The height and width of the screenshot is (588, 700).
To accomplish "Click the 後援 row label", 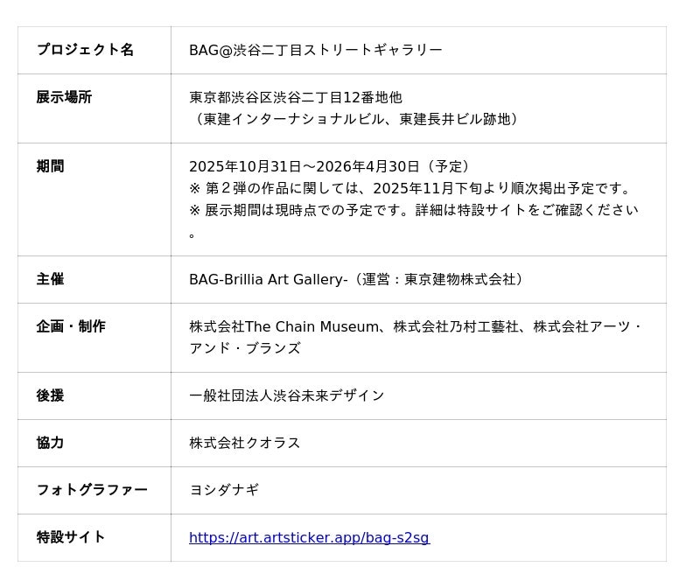I will click(x=50, y=395).
